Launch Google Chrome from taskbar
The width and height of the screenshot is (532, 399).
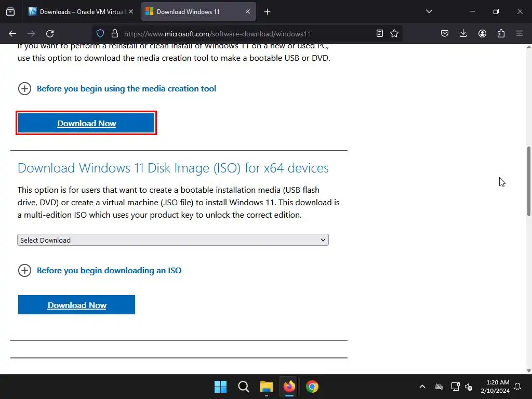tap(312, 387)
